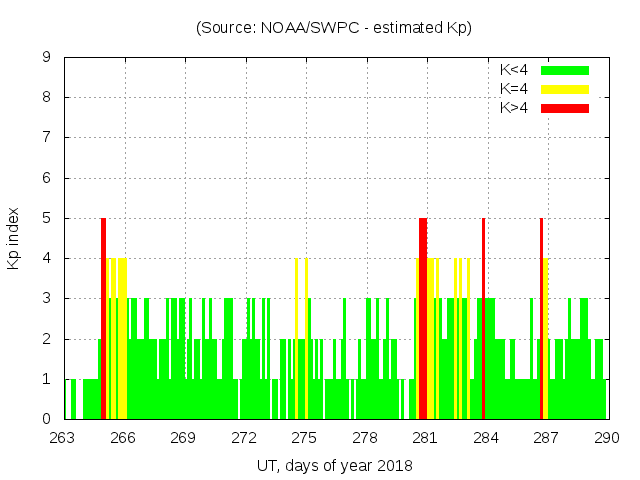Click the x-axis tick label 275
The width and height of the screenshot is (640, 480).
click(x=305, y=438)
